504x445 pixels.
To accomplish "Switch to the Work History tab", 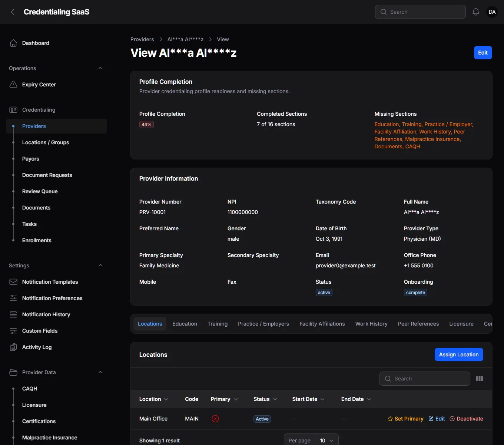I will point(371,324).
